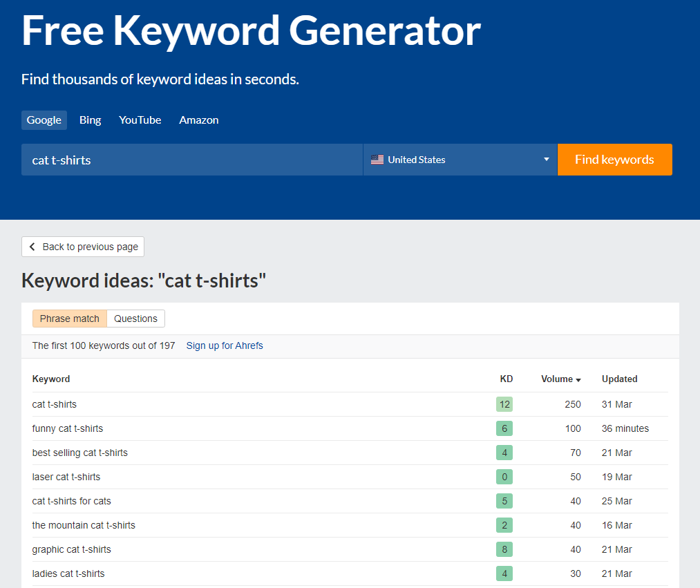
Task: Click the KD badge showing 0
Action: [504, 477]
